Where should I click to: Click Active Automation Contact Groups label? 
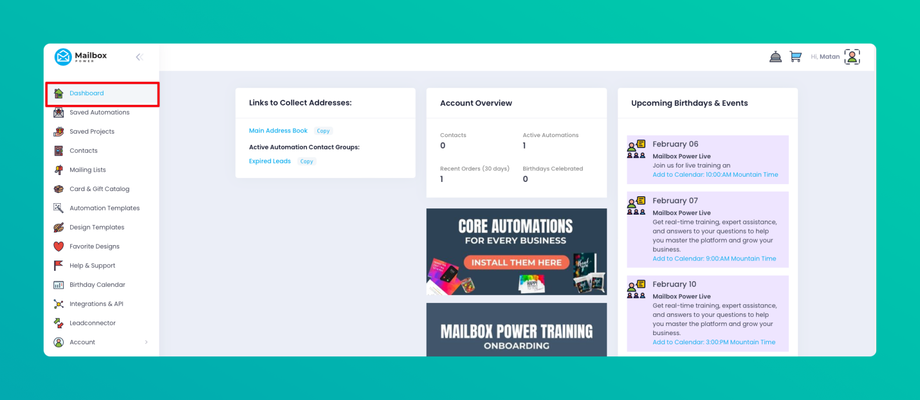pyautogui.click(x=304, y=147)
